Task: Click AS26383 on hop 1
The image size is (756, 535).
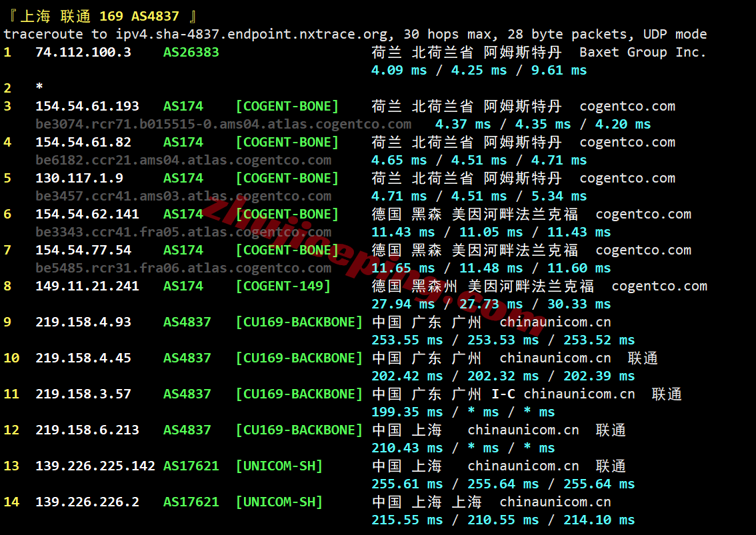Action: pos(191,52)
